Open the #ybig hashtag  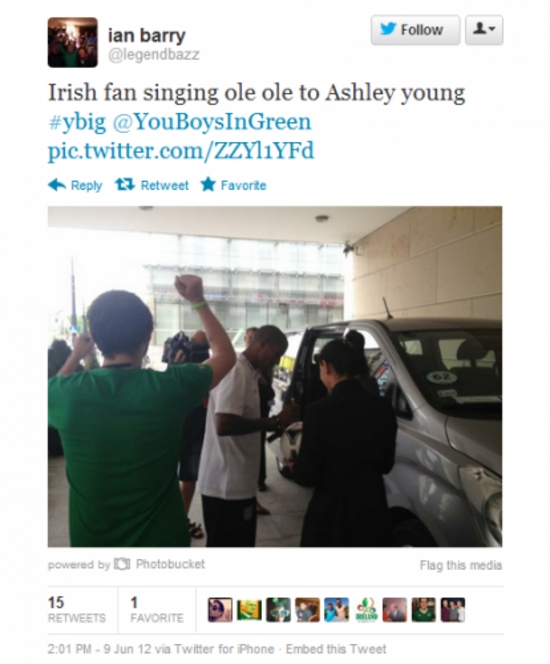77,122
